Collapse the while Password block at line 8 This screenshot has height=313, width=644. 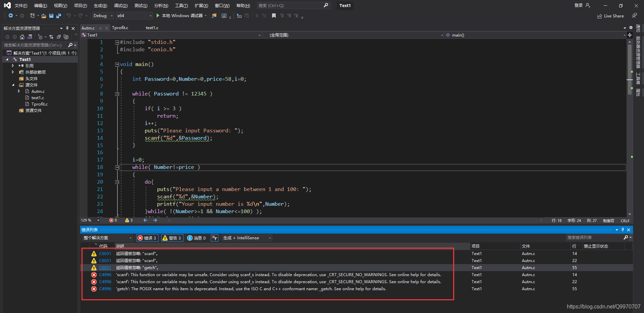117,94
